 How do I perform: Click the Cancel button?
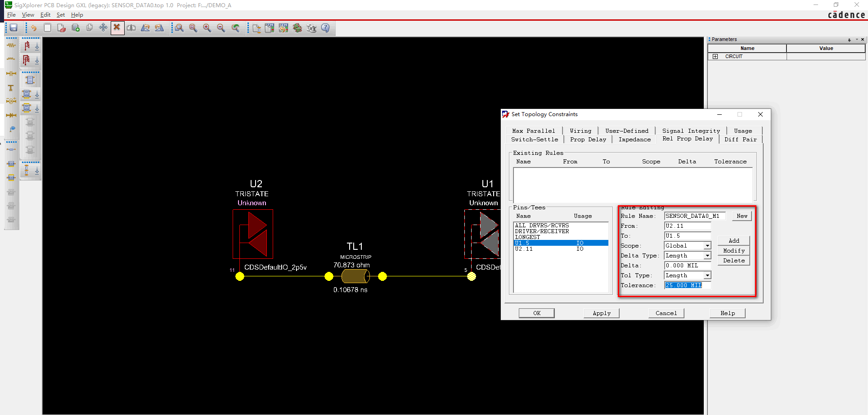coord(666,313)
